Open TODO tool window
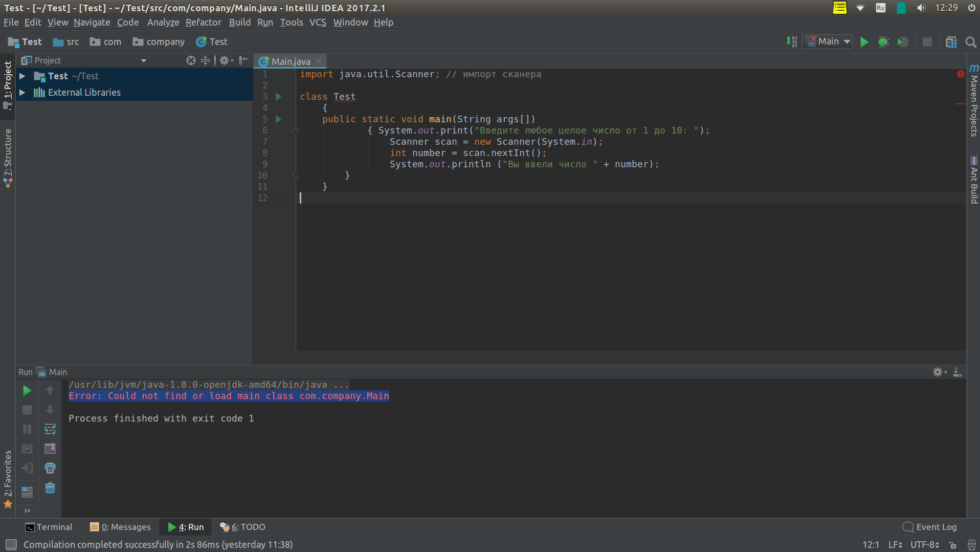 [x=243, y=527]
